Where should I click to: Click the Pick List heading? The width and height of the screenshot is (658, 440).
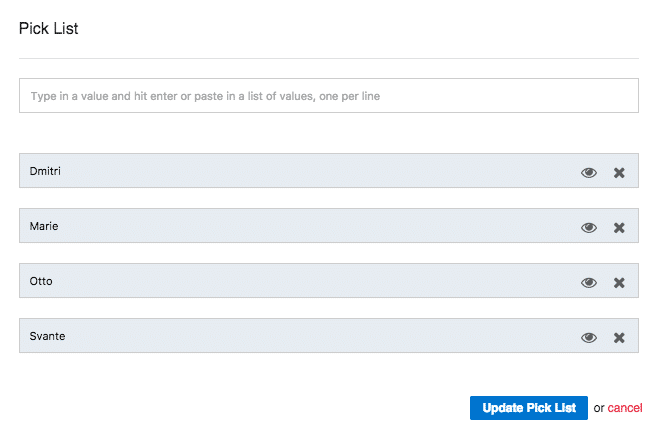49,29
